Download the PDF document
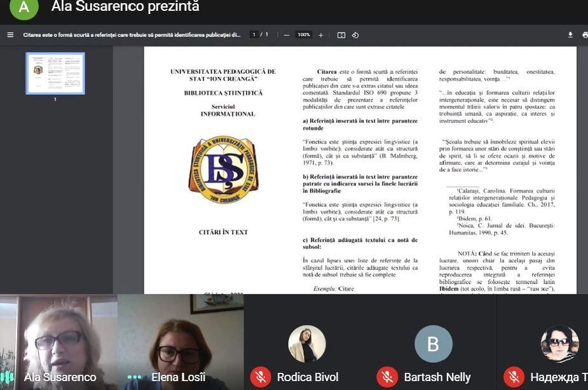 point(570,35)
